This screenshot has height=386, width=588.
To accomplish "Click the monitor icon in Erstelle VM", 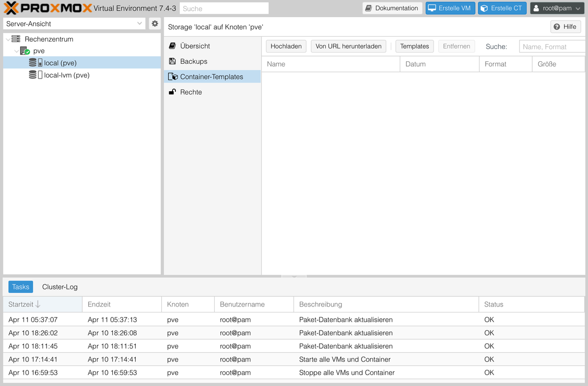I will (x=432, y=8).
